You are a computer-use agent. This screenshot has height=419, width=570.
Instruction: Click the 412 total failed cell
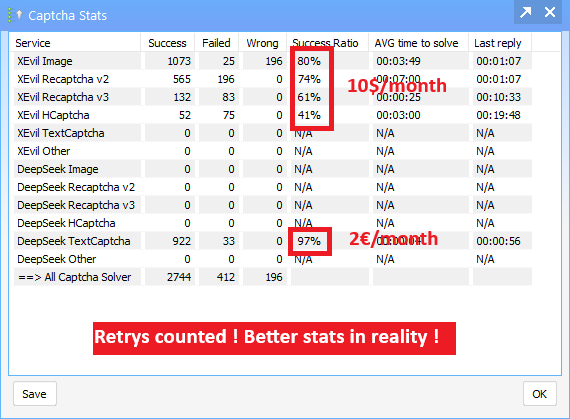click(219, 277)
